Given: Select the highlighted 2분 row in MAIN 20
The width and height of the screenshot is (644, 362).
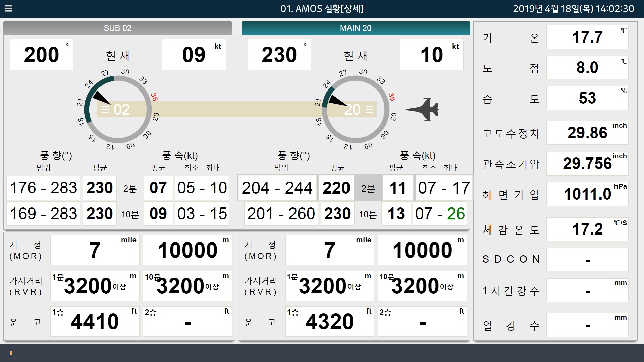Looking at the screenshot, I should coord(368,188).
